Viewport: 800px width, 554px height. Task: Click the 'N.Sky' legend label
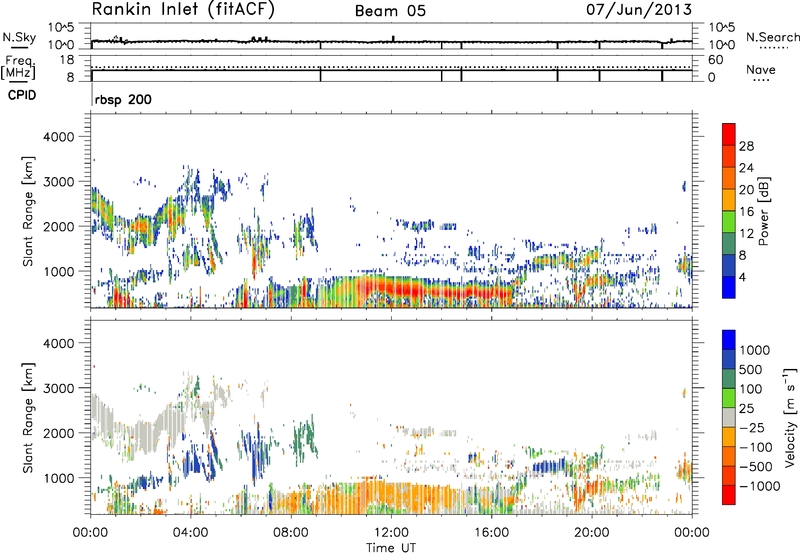(19, 37)
